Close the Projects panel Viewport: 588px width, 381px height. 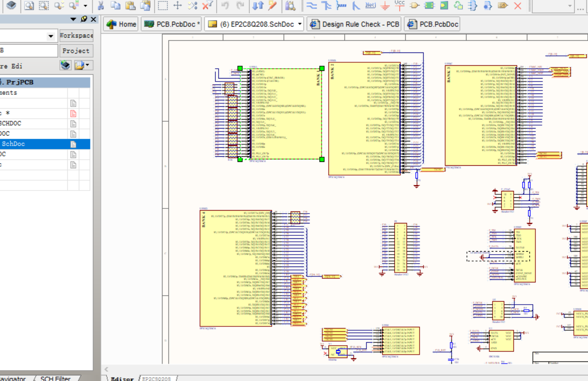[x=93, y=19]
